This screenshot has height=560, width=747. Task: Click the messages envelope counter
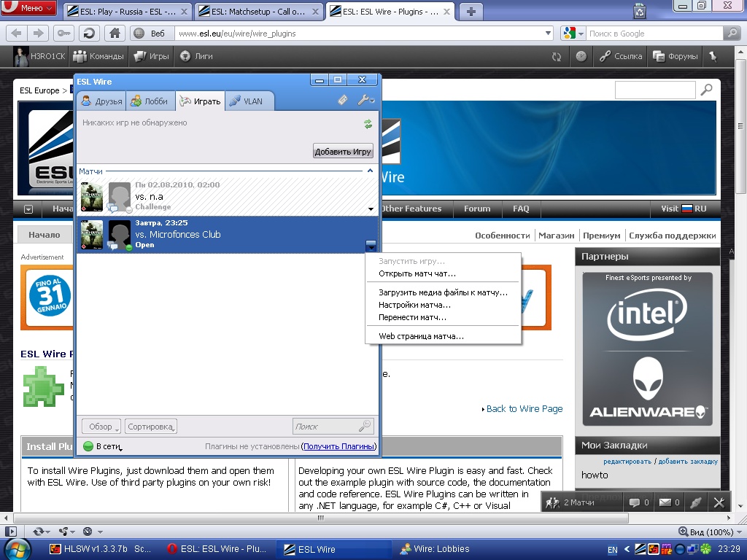(x=669, y=502)
